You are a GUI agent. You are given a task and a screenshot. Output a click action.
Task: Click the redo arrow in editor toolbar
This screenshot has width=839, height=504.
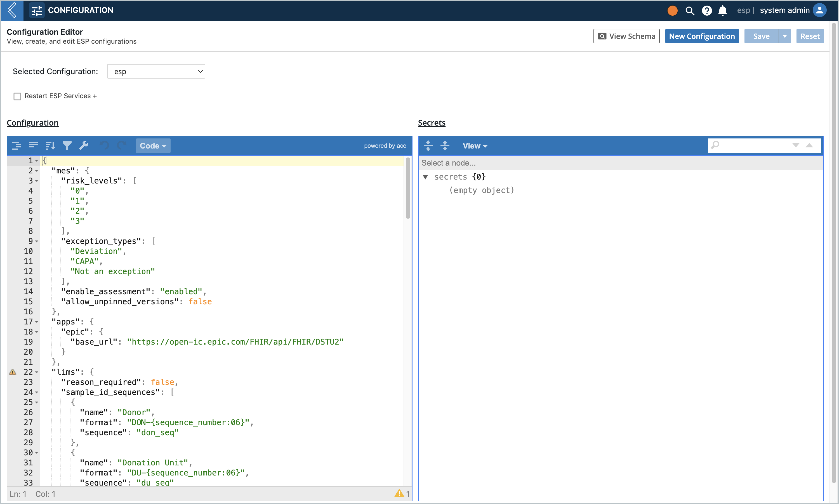pos(121,145)
